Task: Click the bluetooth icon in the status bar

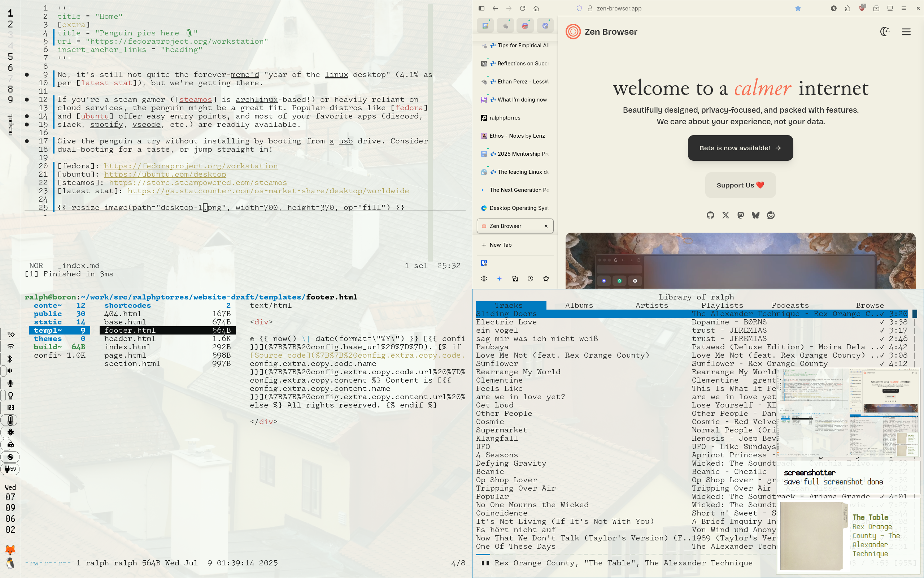Action: [10, 359]
